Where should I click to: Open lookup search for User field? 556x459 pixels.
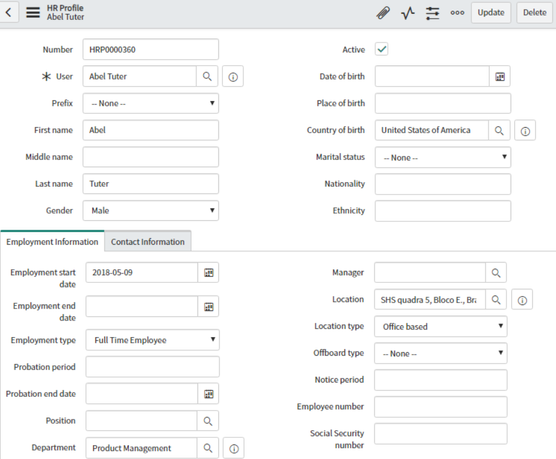pyautogui.click(x=207, y=76)
